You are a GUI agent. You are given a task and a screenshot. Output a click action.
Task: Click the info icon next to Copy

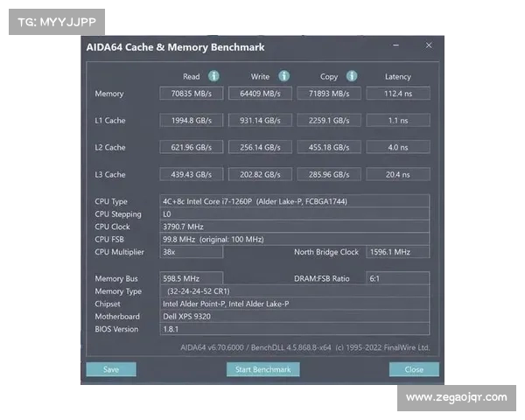(x=352, y=76)
